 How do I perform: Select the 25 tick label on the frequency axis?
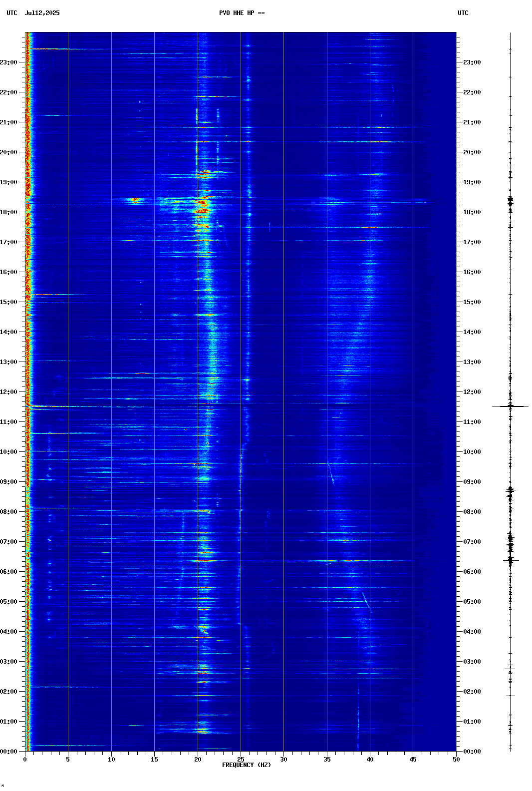[241, 760]
